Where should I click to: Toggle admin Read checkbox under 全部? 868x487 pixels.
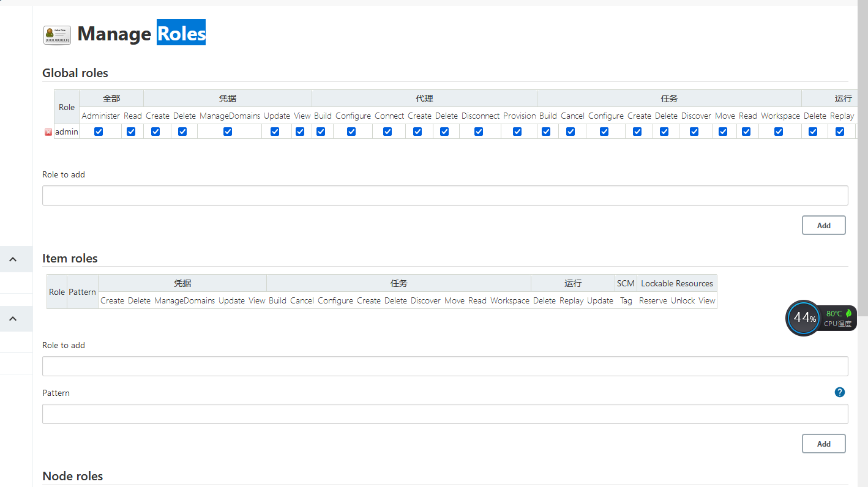131,132
